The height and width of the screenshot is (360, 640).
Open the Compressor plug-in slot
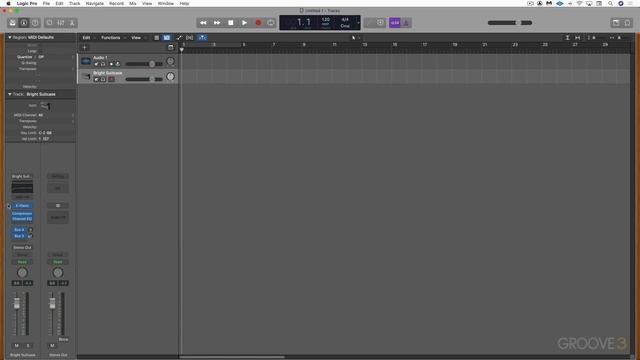[22, 213]
